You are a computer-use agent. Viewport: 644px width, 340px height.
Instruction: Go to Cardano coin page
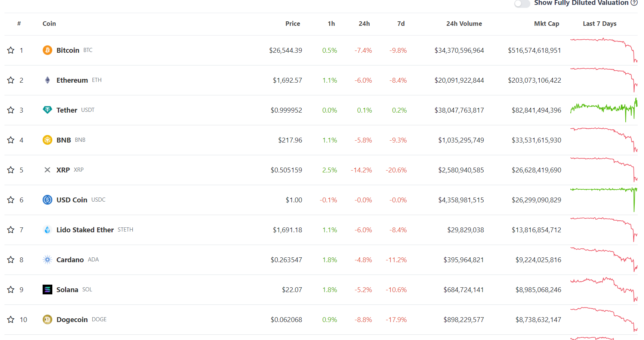point(70,260)
